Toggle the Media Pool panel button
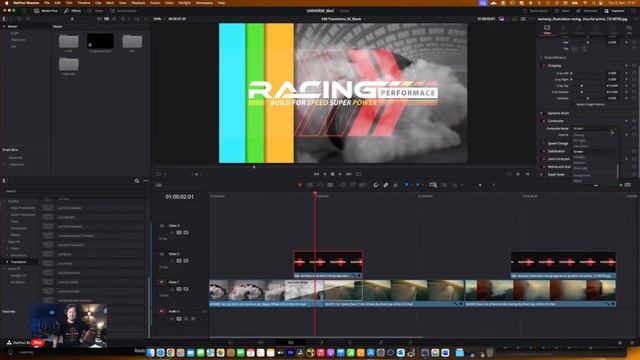The height and width of the screenshot is (360, 640). (46, 11)
